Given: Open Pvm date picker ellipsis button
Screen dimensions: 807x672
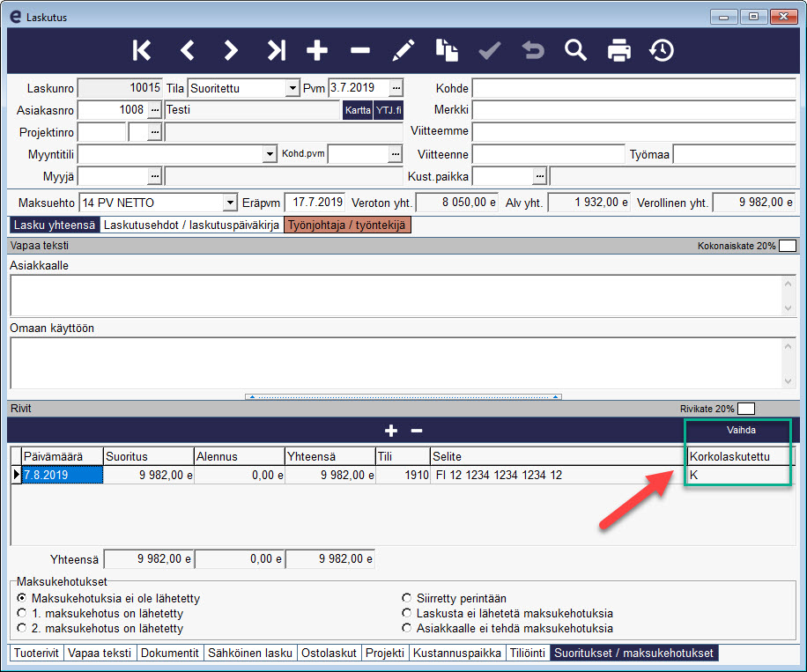Looking at the screenshot, I should click(396, 88).
